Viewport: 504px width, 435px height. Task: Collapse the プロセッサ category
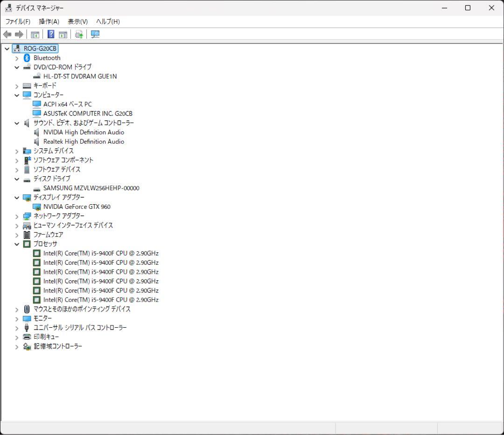[17, 244]
